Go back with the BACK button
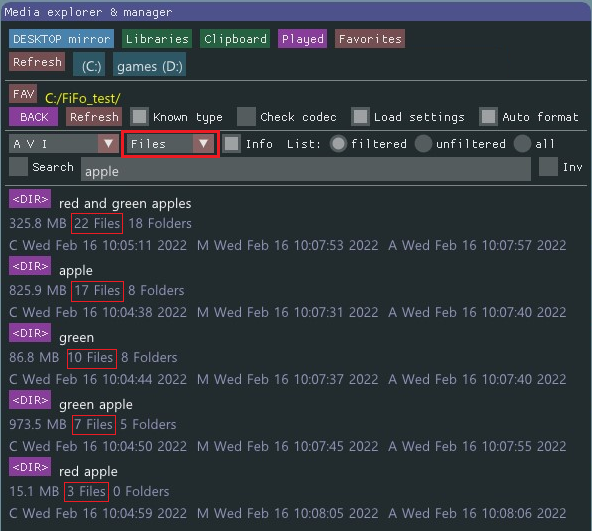Viewport: 592px width, 531px height. (34, 117)
